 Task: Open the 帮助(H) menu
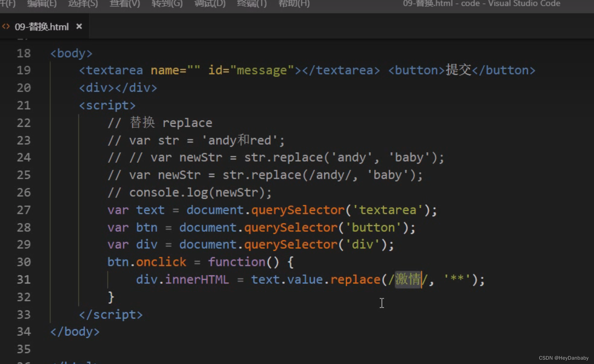click(x=294, y=4)
